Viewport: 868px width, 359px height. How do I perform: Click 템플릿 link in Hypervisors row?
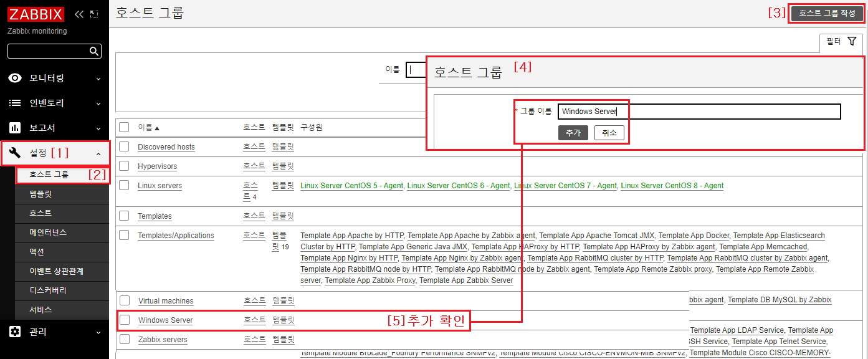click(x=283, y=166)
